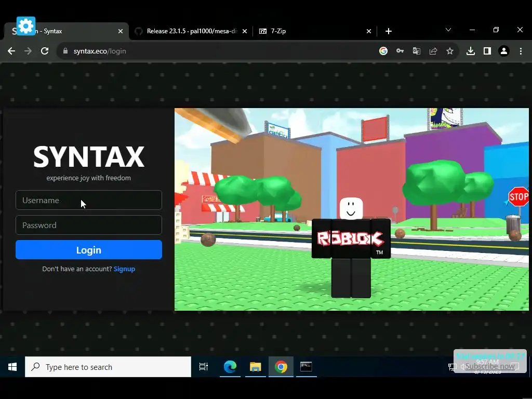Click the browser forward arrow
The height and width of the screenshot is (399, 532).
tap(28, 51)
